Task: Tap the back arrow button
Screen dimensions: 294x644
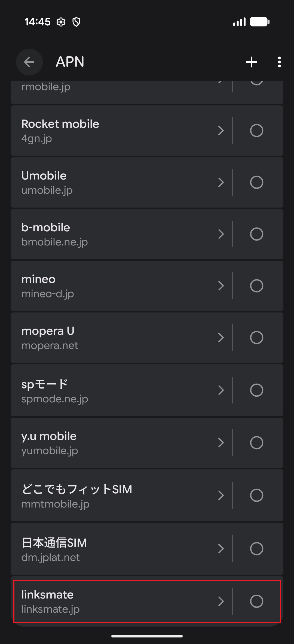Action: [29, 62]
